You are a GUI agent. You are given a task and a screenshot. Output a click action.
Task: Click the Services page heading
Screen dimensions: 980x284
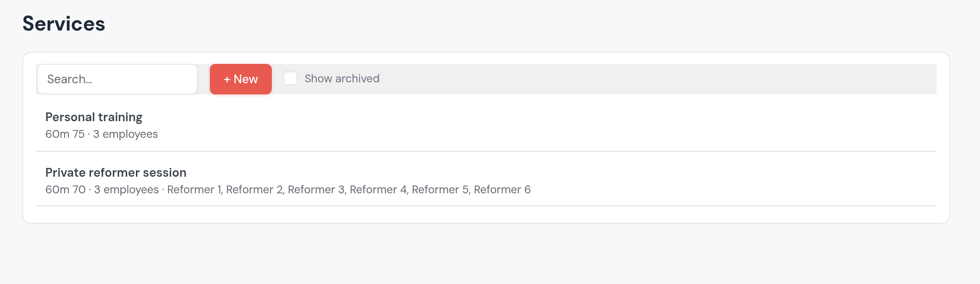point(64,24)
